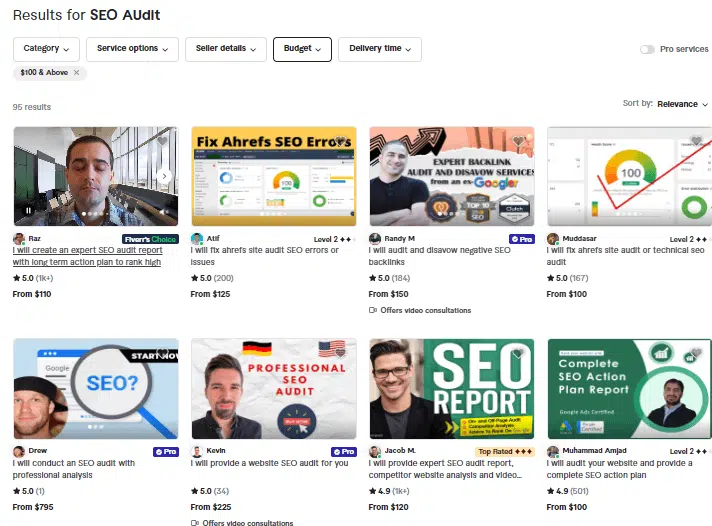Open 'conduct an SEO audit with professional analysis' gig
Screen dimensions: 712x526
74,469
